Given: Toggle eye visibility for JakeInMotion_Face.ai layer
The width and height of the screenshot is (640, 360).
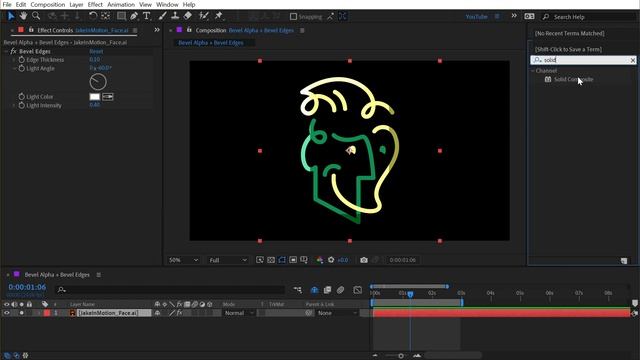Looking at the screenshot, I should 6,313.
